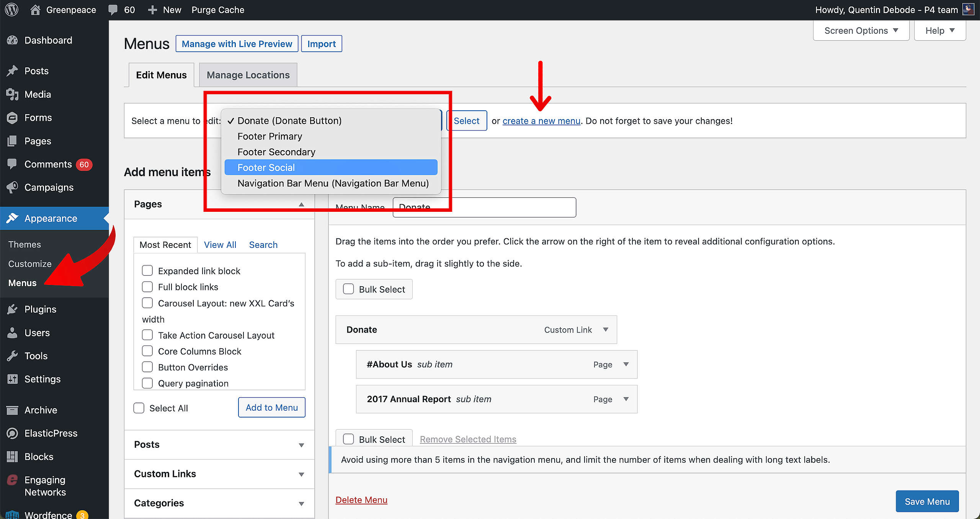Image resolution: width=980 pixels, height=519 pixels.
Task: Open the Help dropdown panel
Action: (x=940, y=31)
